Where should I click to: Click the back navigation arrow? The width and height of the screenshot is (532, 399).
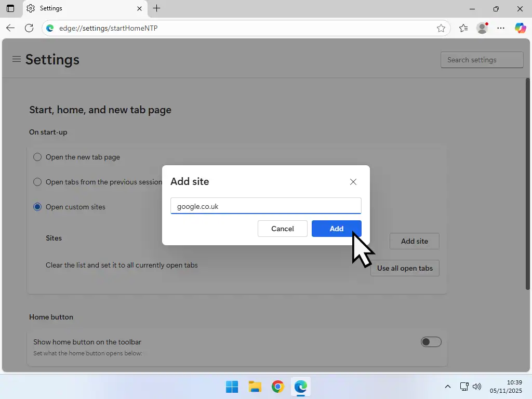10,28
